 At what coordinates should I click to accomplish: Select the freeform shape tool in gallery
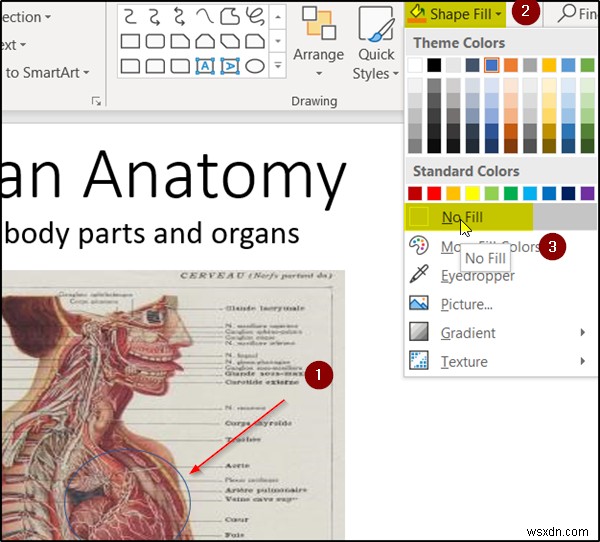(x=230, y=16)
